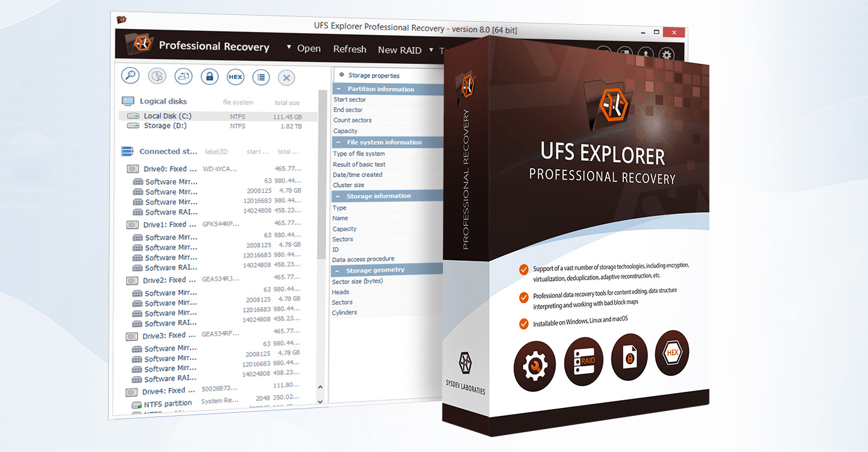The image size is (868, 452).
Task: Close the current view with X toolbar icon
Action: click(286, 78)
